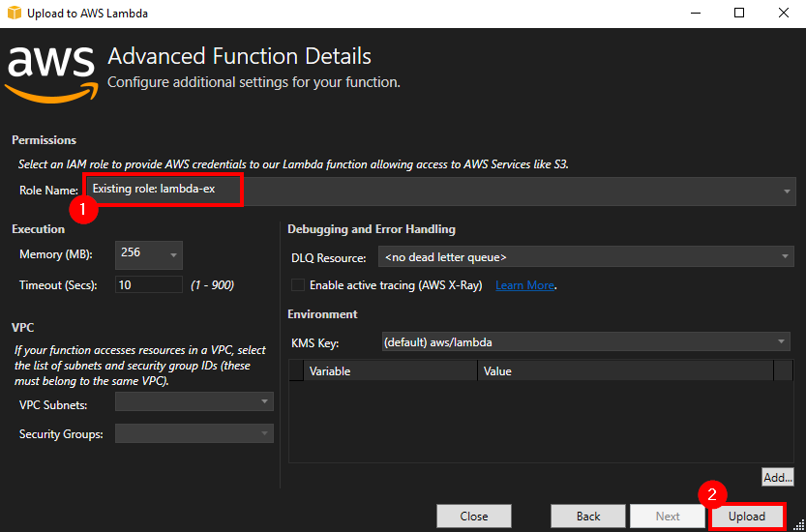Maximize the Upload to AWS Lambda window
Image resolution: width=806 pixels, height=532 pixels.
click(739, 14)
